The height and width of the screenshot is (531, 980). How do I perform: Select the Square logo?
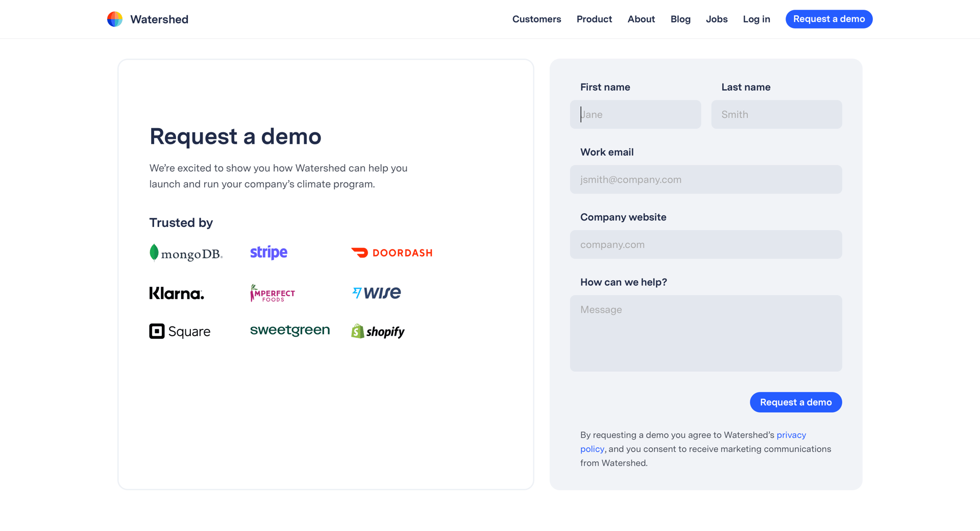coord(179,331)
